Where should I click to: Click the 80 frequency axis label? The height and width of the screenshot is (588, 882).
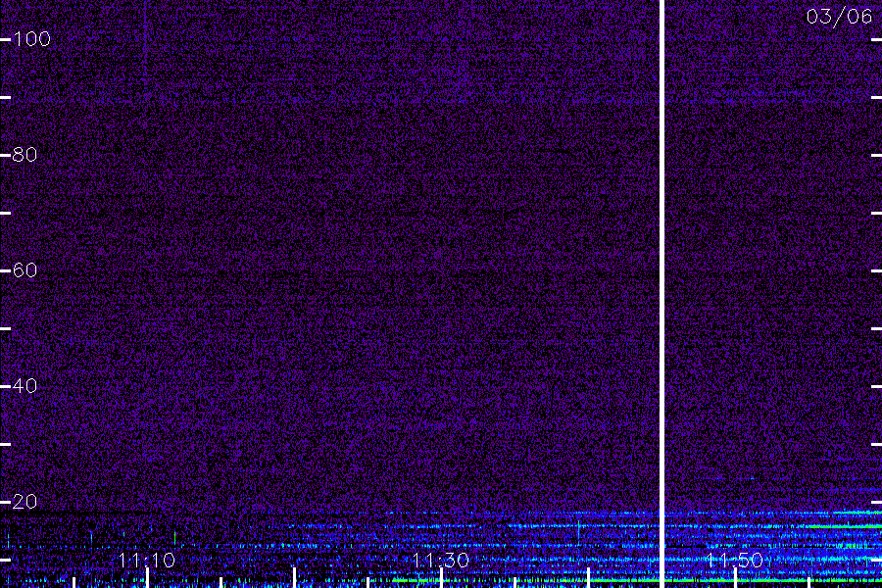tap(24, 155)
